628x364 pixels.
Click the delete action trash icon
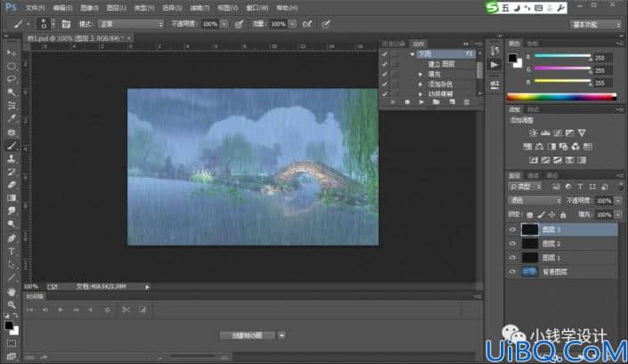click(466, 102)
